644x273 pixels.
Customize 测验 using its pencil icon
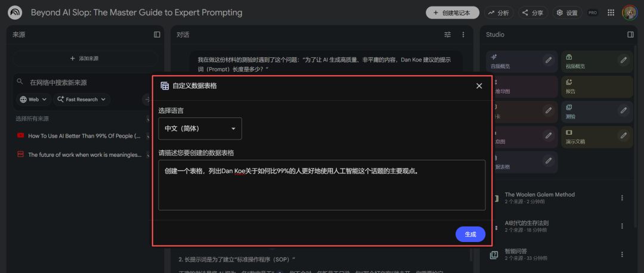(x=623, y=110)
